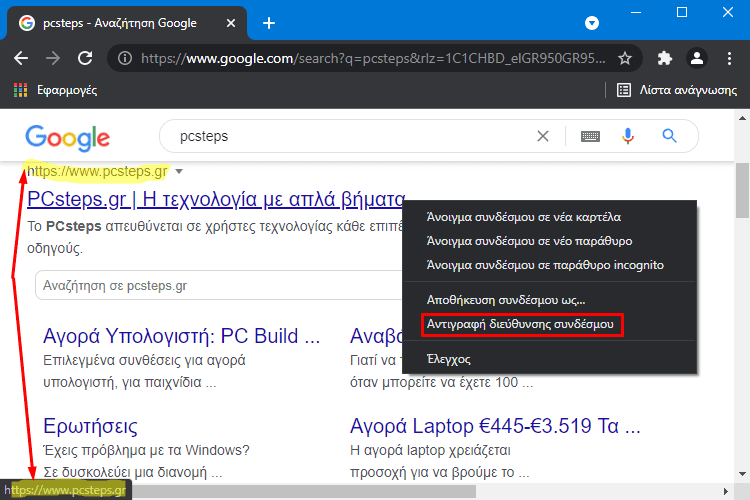Screen dimensions: 750x500
Task: View site information icon in address bar
Action: (x=125, y=58)
